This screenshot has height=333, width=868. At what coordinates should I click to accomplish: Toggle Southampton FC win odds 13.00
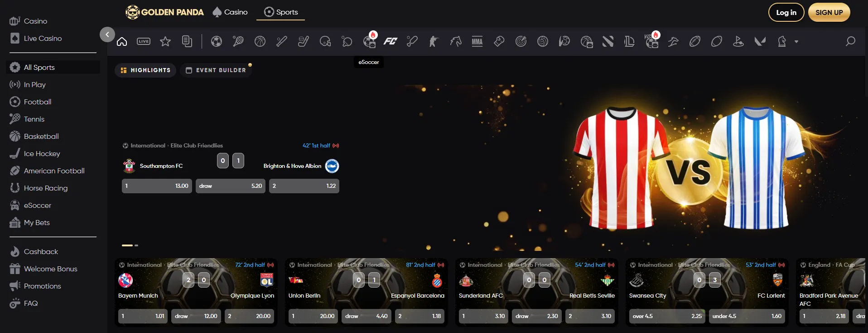[x=157, y=186]
